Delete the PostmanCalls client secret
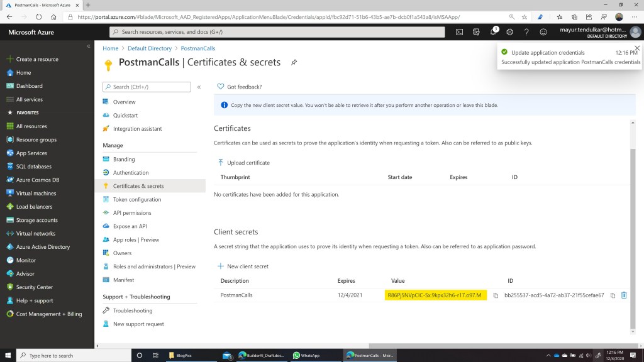 [x=624, y=295]
